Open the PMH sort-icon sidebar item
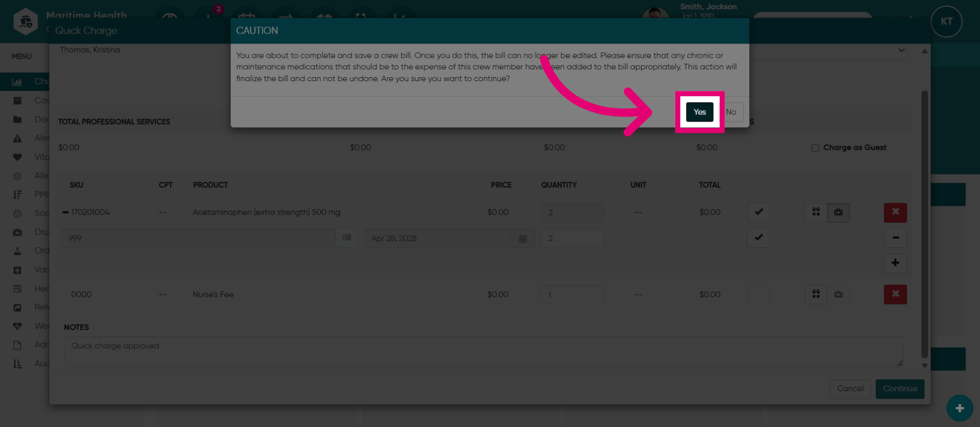Viewport: 980px width, 427px height. (17, 195)
